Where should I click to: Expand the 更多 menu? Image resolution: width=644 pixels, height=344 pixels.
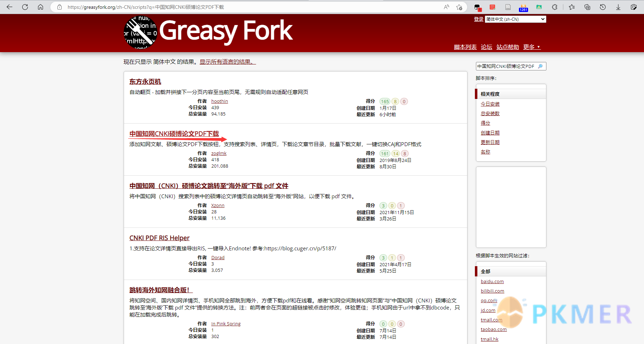532,47
